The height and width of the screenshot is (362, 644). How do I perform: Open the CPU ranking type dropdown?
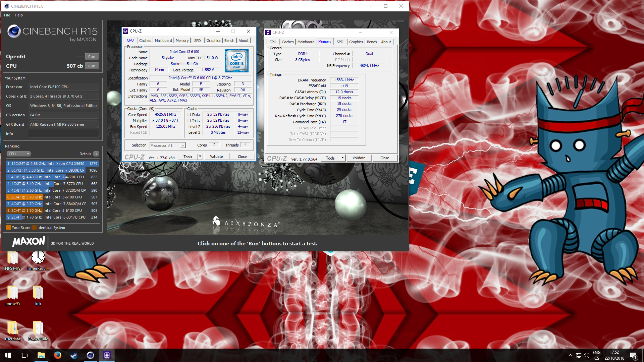19,154
